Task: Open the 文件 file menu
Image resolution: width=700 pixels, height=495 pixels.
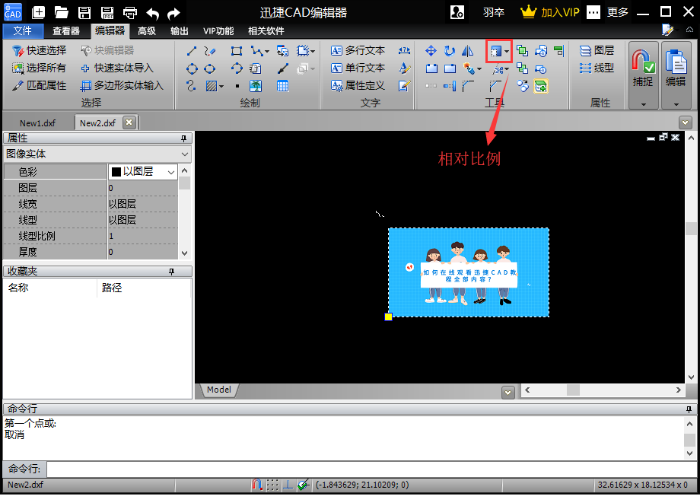Action: point(23,31)
